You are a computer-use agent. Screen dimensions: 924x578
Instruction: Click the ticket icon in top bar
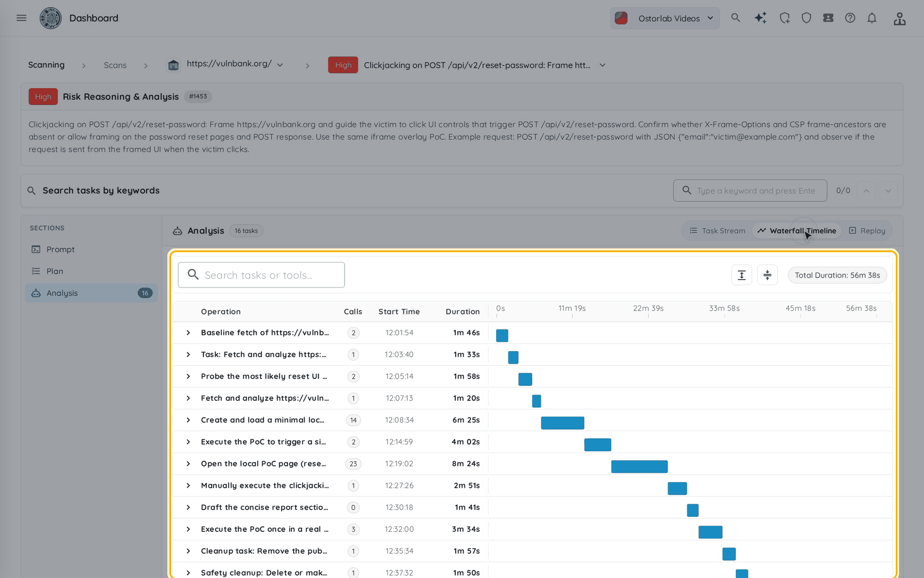pyautogui.click(x=828, y=18)
